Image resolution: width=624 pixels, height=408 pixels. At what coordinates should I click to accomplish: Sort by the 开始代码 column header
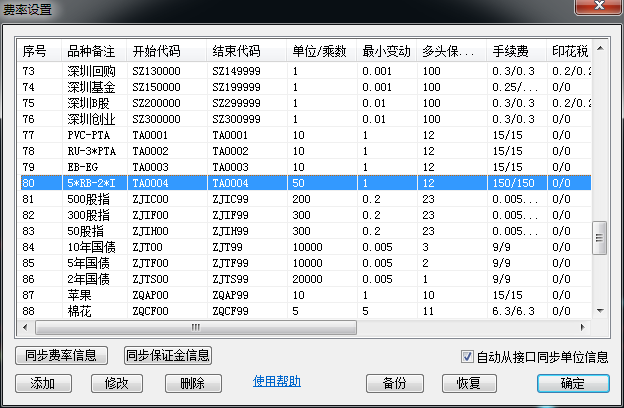coord(167,51)
